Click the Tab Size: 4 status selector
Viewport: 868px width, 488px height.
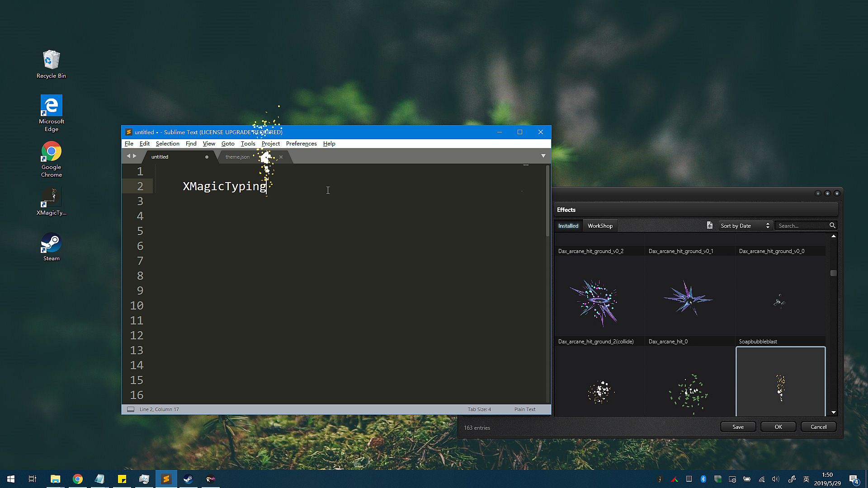(479, 409)
